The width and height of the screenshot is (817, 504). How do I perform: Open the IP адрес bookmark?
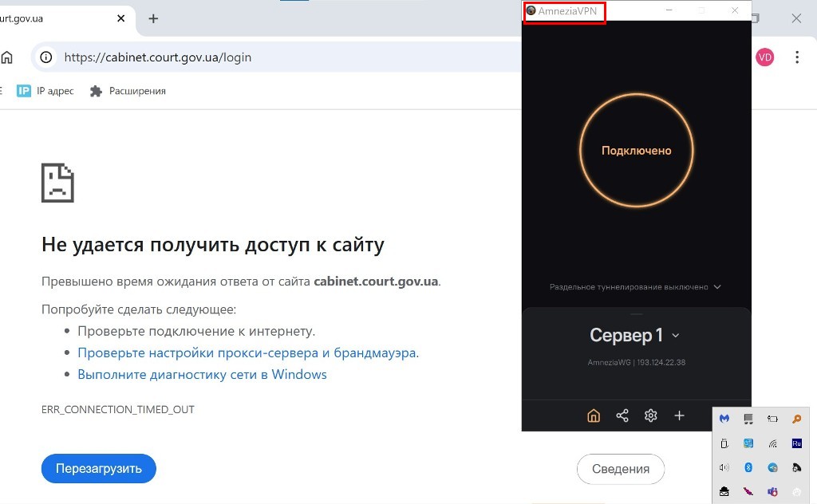pyautogui.click(x=46, y=91)
